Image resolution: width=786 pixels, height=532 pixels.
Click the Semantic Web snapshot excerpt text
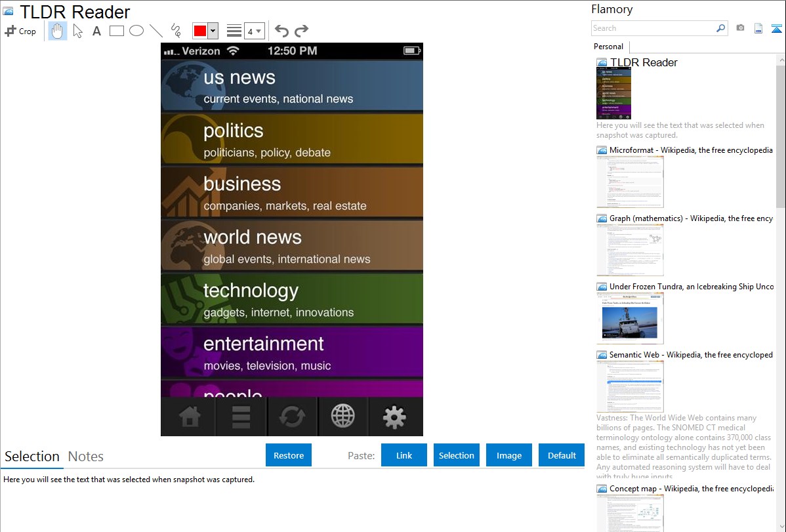point(684,447)
